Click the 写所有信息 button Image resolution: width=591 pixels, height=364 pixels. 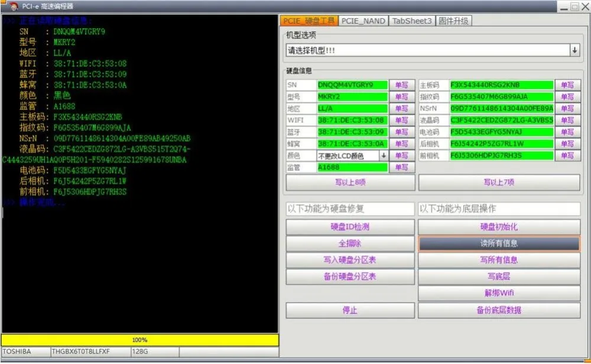coord(499,260)
